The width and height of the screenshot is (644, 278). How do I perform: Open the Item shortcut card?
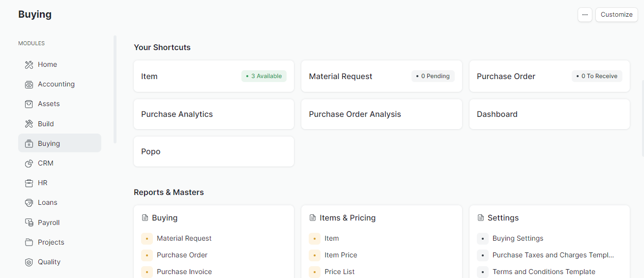(x=213, y=76)
